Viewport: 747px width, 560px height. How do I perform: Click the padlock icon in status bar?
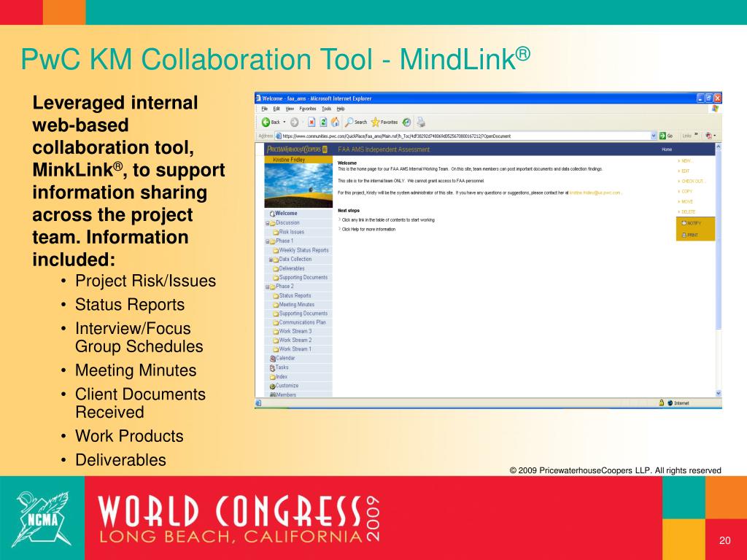click(x=661, y=402)
